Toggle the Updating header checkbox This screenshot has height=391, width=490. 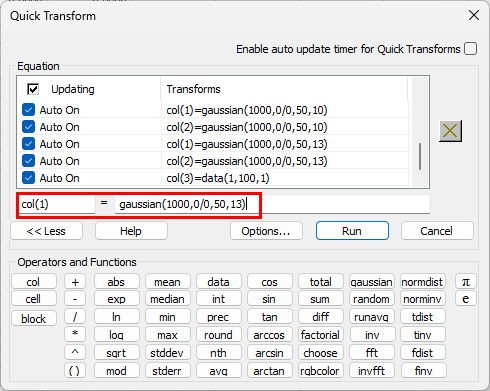coord(33,89)
